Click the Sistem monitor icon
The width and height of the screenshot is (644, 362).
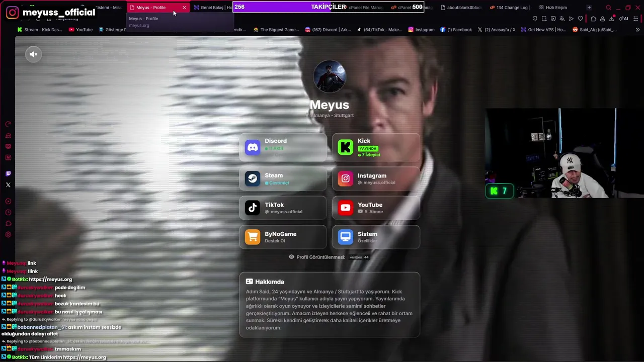pos(346,237)
